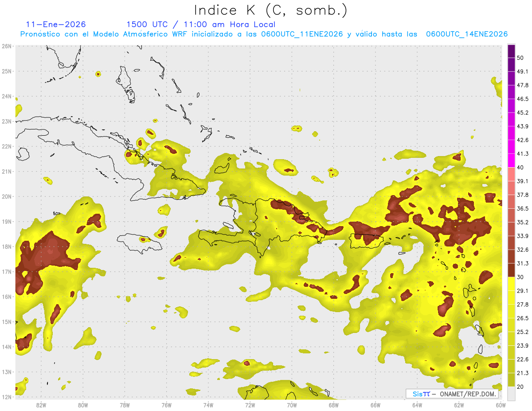532x411 pixels.
Task: Click the colorbar value 20
Action: point(520,387)
